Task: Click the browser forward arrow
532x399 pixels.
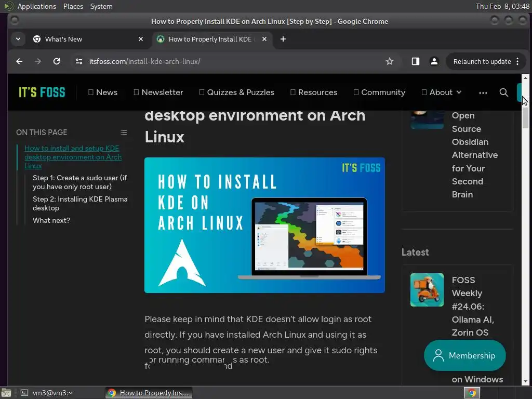Action: point(38,61)
